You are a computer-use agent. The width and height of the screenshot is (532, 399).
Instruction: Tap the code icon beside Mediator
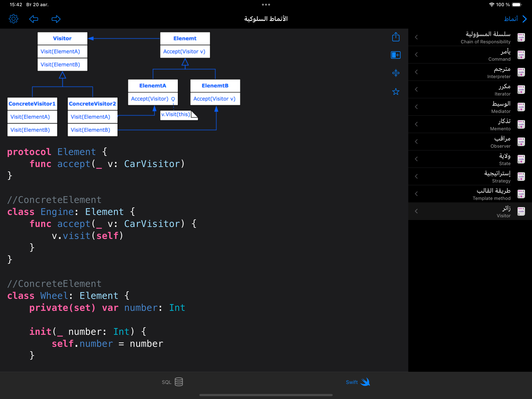(x=521, y=107)
